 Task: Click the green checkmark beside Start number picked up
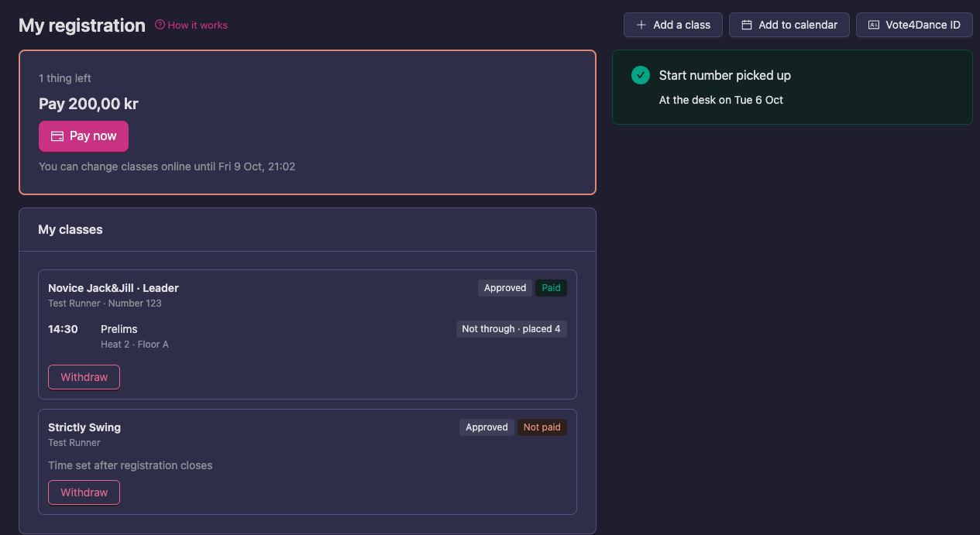[641, 75]
